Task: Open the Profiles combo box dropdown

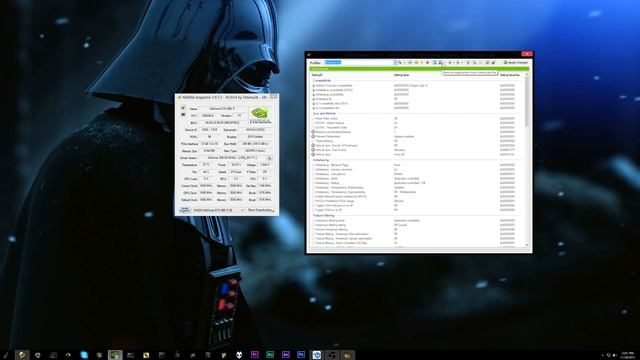Action: click(x=395, y=62)
